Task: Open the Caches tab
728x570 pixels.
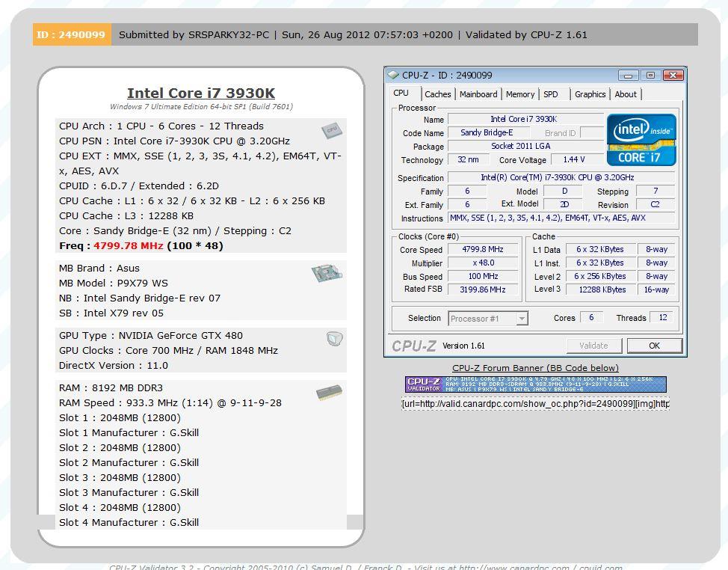Action: 437,94
